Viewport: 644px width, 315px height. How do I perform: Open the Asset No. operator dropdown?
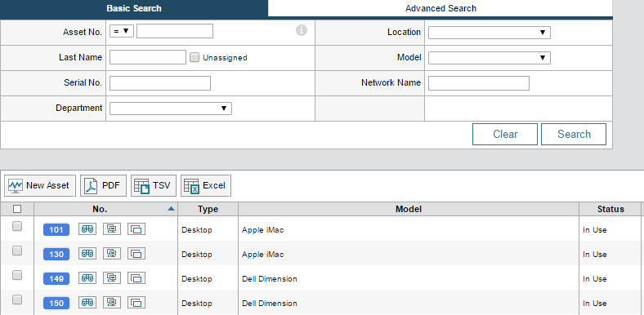tap(122, 31)
